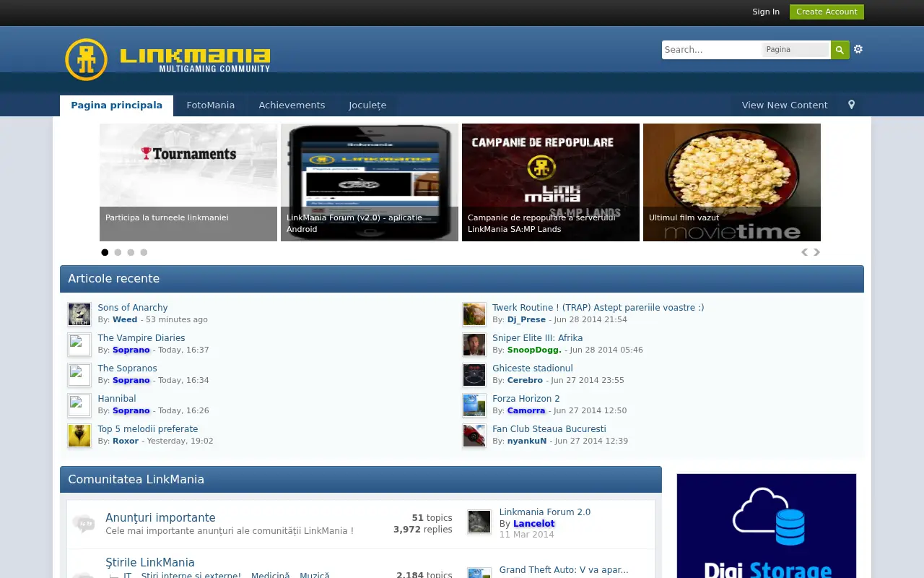This screenshot has height=578, width=924.
Task: Click the location pin icon in the navigation bar
Action: tap(851, 105)
